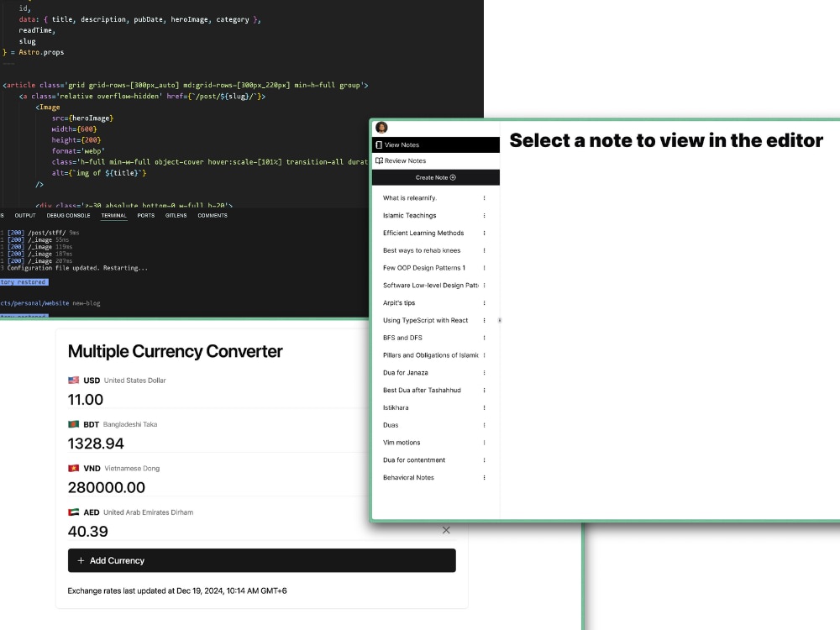Image resolution: width=840 pixels, height=630 pixels.
Task: Open the Dua for Janaza note
Action: pyautogui.click(x=406, y=373)
